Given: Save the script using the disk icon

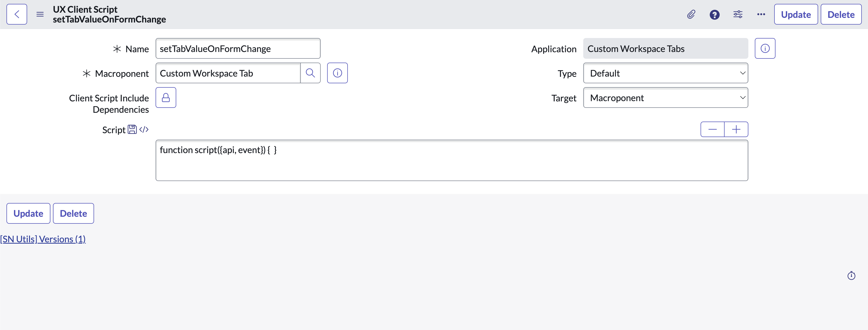Looking at the screenshot, I should click(x=132, y=129).
